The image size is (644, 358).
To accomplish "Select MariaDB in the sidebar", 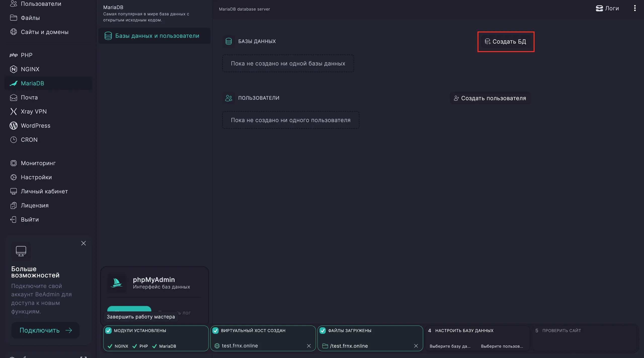I will click(32, 83).
